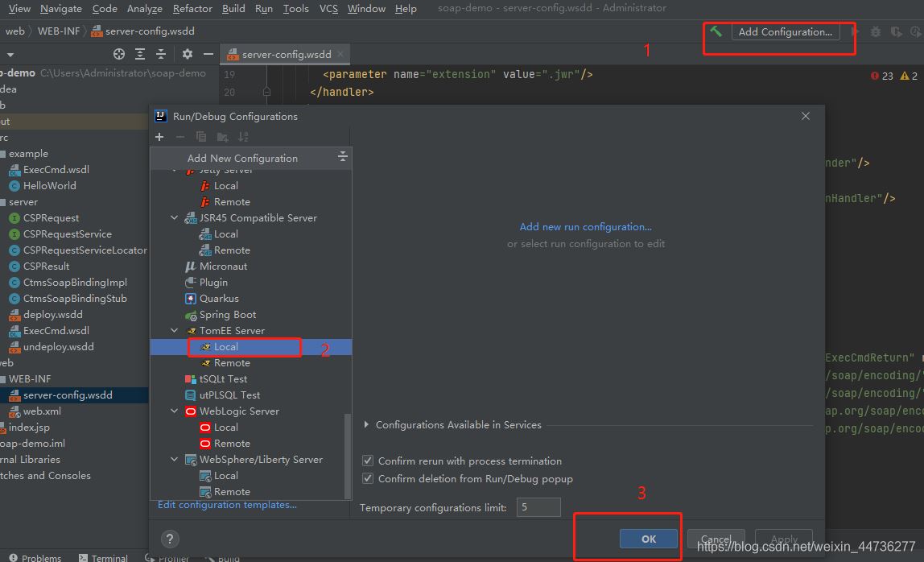Click the Edit configuration templates link

point(227,505)
